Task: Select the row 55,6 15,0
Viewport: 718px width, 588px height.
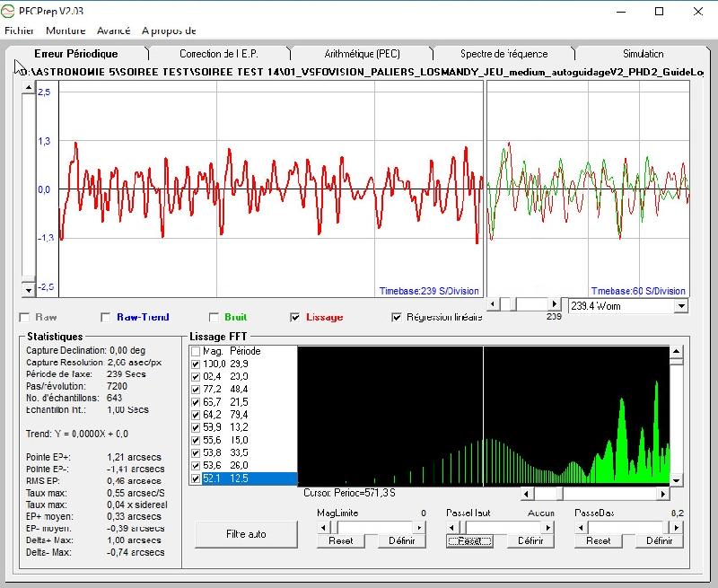Action: [243, 440]
